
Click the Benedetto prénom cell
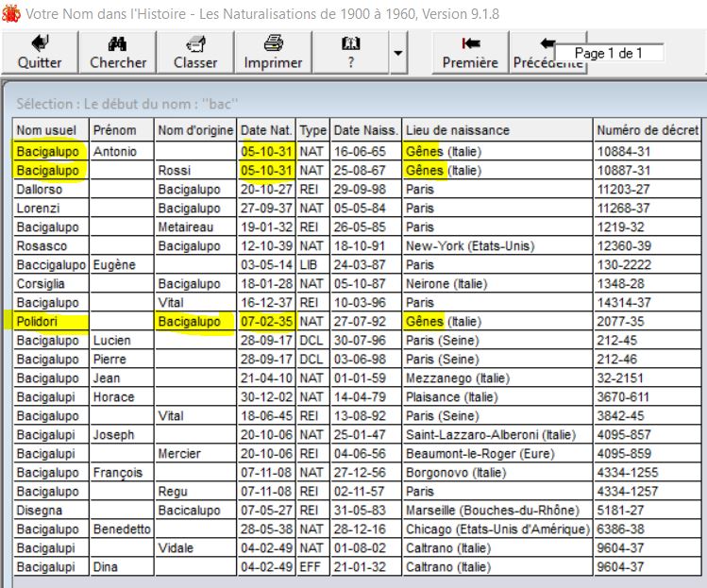click(x=122, y=529)
